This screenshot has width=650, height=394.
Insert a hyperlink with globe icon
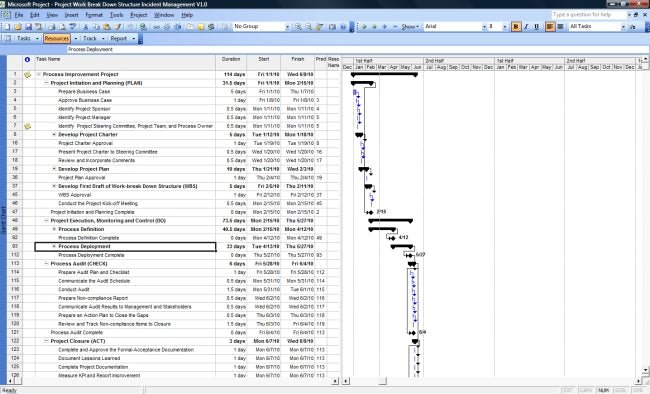143,27
